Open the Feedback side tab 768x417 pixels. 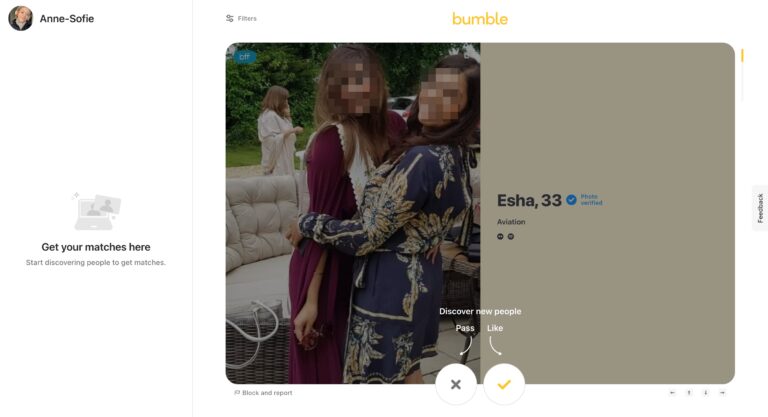click(760, 208)
